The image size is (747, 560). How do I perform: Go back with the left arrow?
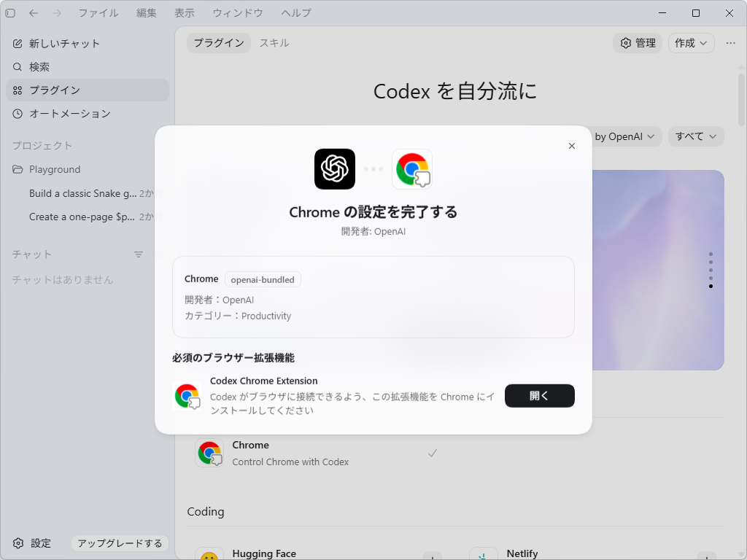pos(34,13)
